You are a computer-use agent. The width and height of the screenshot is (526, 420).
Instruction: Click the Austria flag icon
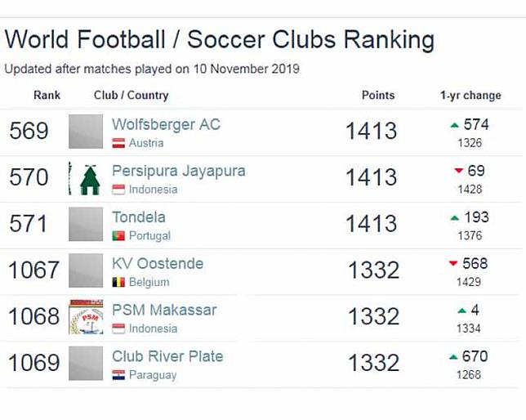[118, 143]
